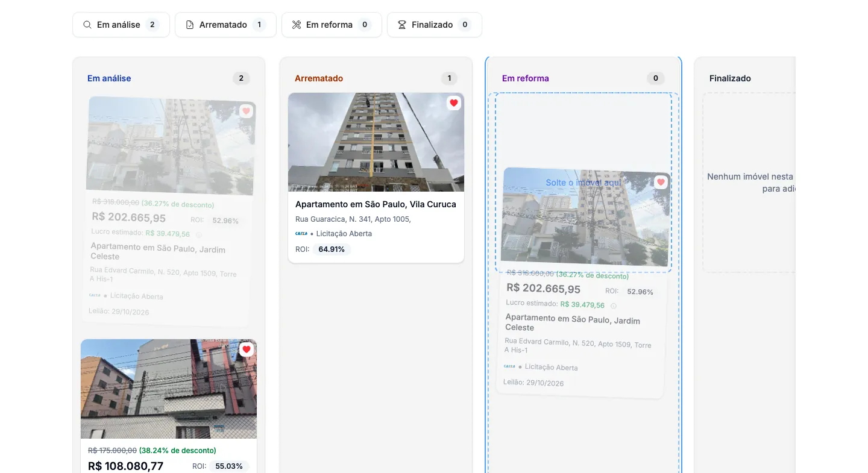The image size is (868, 473).
Task: Click price R$ 202.665,95 on dragged Em reforma card
Action: [544, 289]
